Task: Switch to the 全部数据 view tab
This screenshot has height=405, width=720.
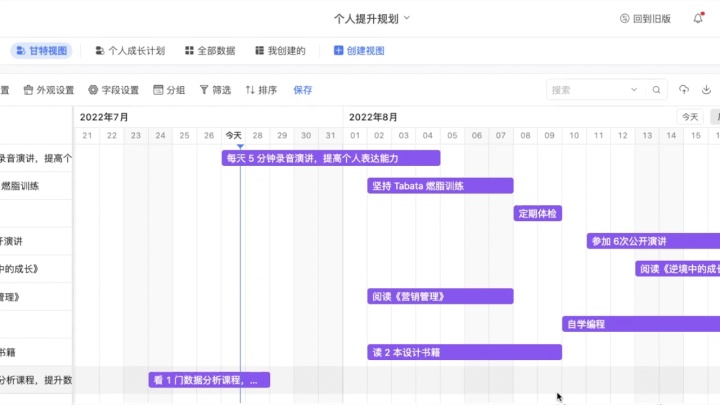Action: 209,50
